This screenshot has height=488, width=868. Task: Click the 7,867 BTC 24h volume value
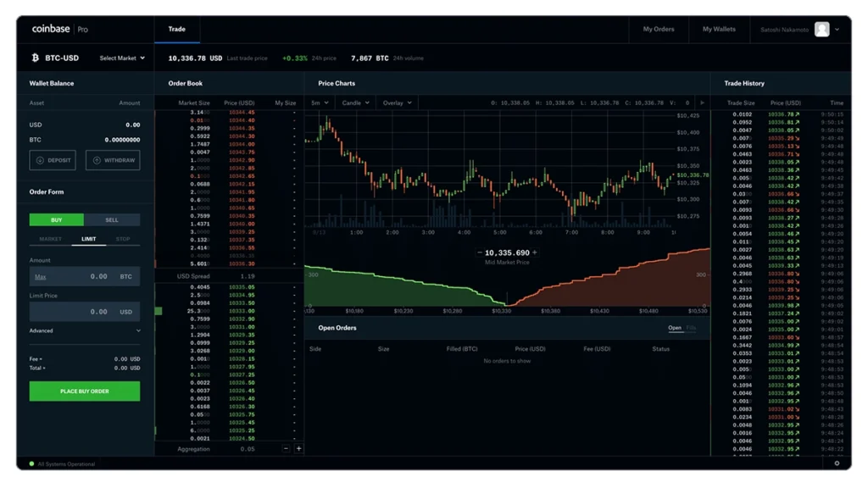370,58
